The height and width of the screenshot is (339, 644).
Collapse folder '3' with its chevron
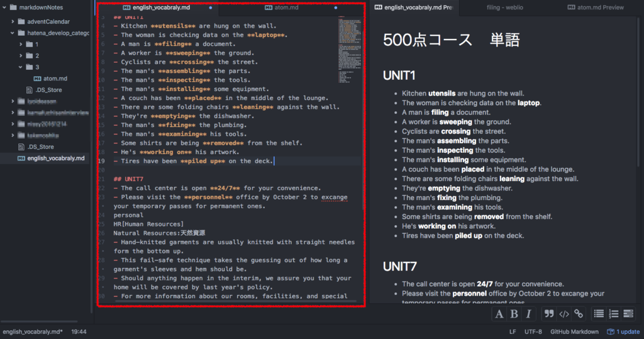(x=21, y=67)
